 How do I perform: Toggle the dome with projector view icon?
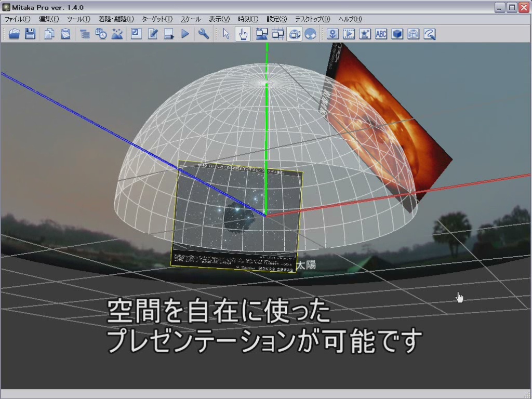[x=295, y=34]
